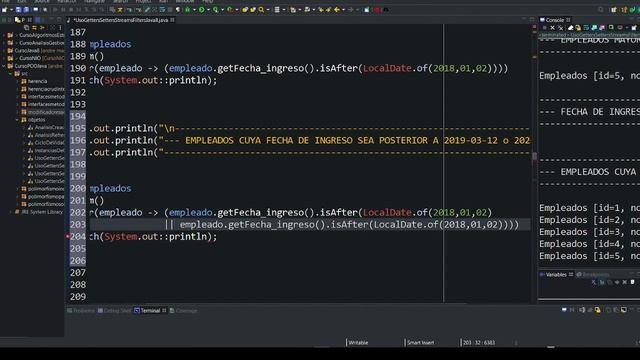Toggle Scroll Lock in Console toolbar

tap(578, 28)
